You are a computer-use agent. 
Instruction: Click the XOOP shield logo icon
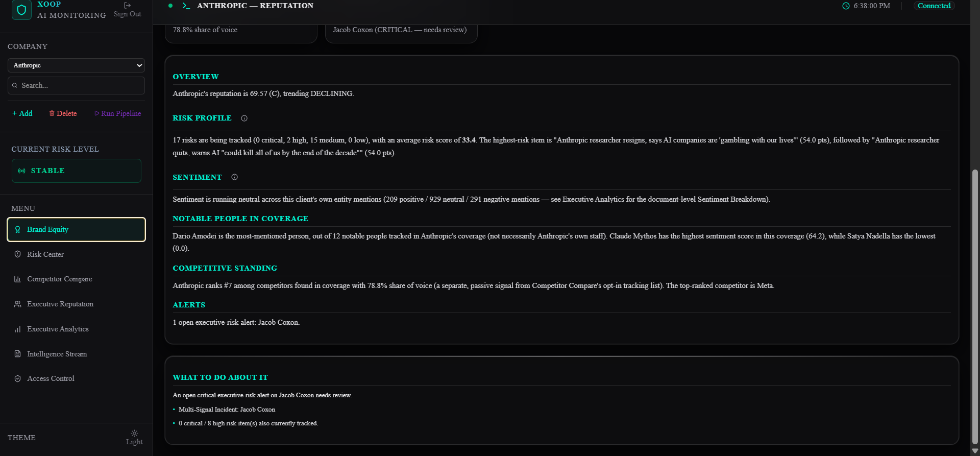click(x=21, y=10)
